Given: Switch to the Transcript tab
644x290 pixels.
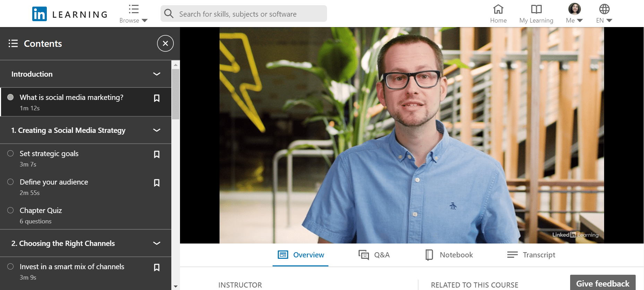Looking at the screenshot, I should (531, 255).
